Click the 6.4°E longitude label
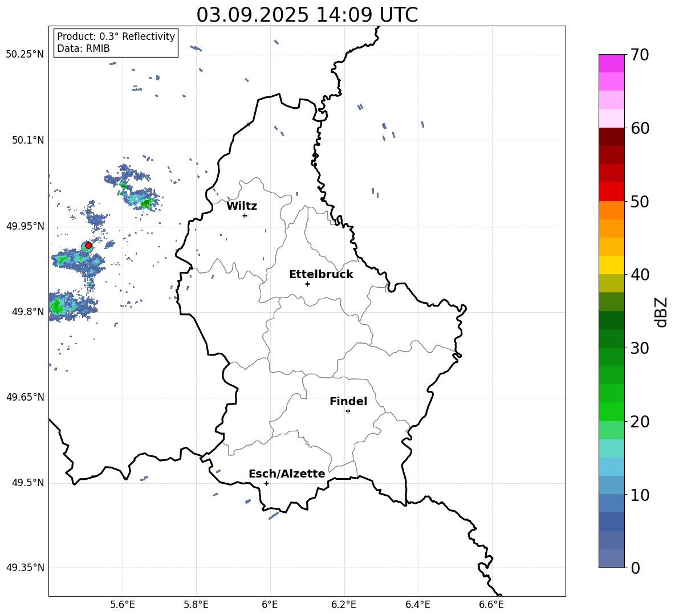The width and height of the screenshot is (675, 616). (417, 605)
